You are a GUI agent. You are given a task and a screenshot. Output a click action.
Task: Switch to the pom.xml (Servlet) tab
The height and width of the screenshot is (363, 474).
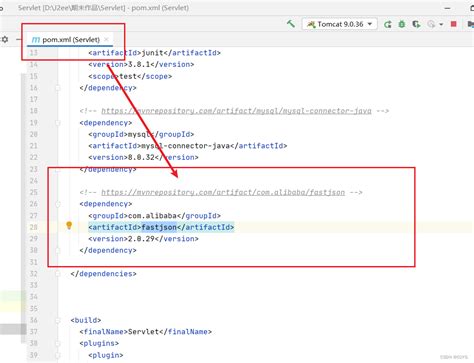70,40
